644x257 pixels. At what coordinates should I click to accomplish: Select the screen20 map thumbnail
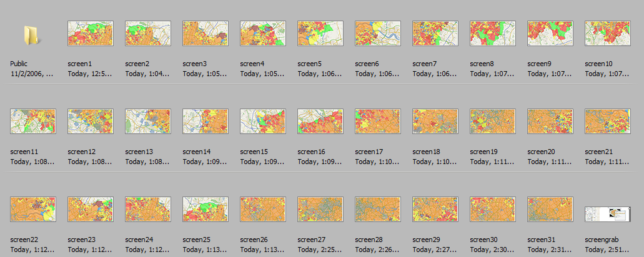pos(550,122)
